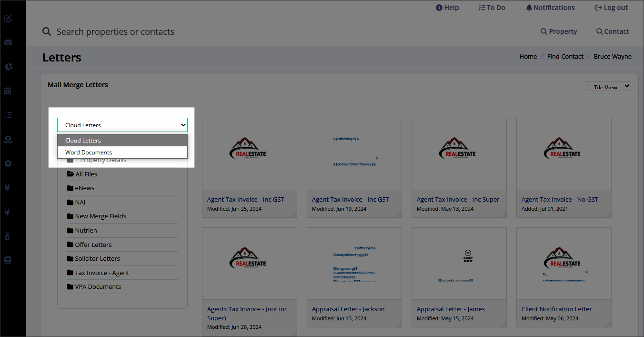
Task: Go to Home in the breadcrumb
Action: tap(528, 56)
